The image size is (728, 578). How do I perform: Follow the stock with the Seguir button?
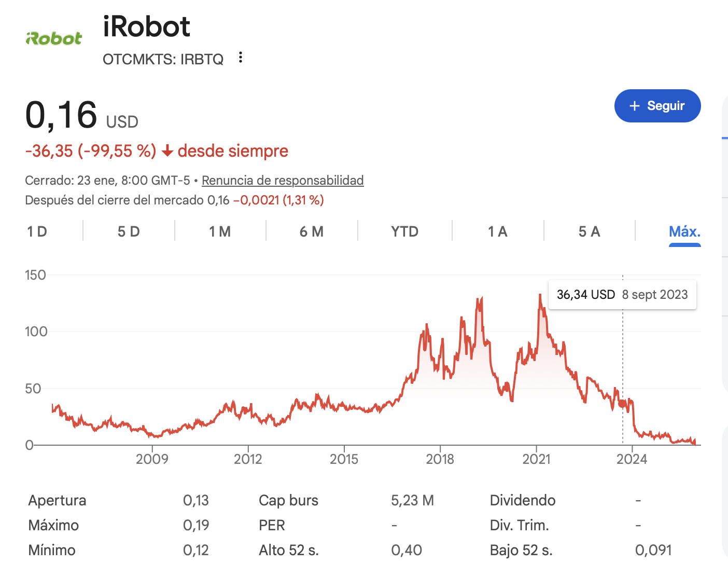point(657,106)
